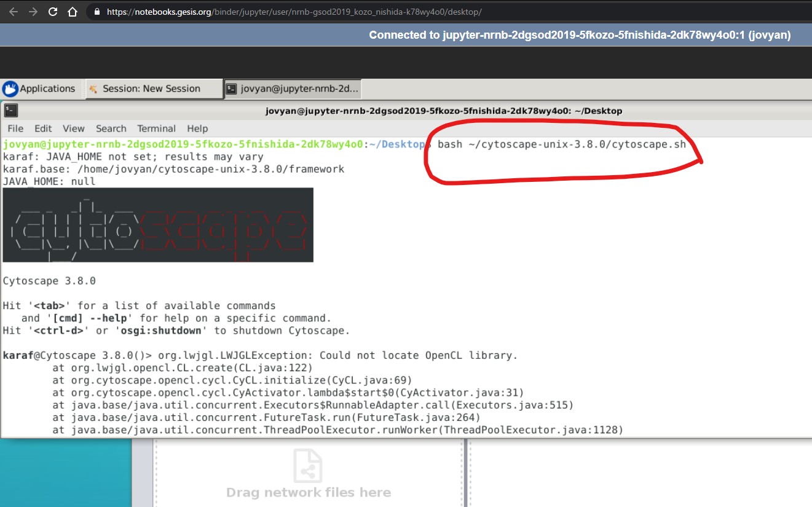Viewport: 812px width, 507px height.
Task: Click the ThreadPoolExecutor.runWorker stack trace line
Action: 338,430
